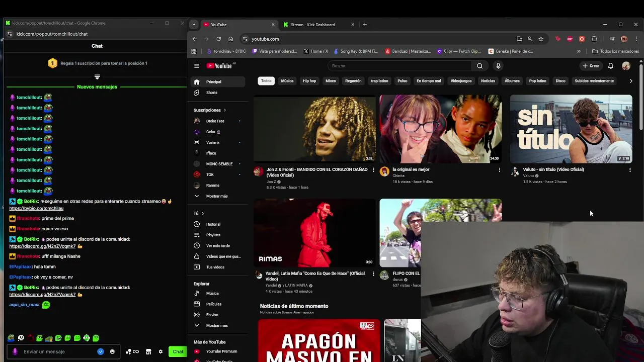Expand the Tú section chevron
The image size is (644, 362).
(x=203, y=213)
